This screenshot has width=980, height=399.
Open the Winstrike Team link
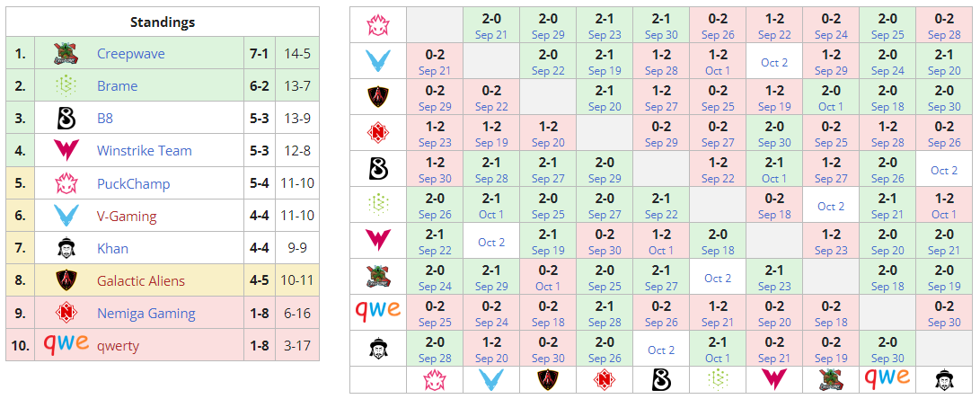pyautogui.click(x=145, y=151)
